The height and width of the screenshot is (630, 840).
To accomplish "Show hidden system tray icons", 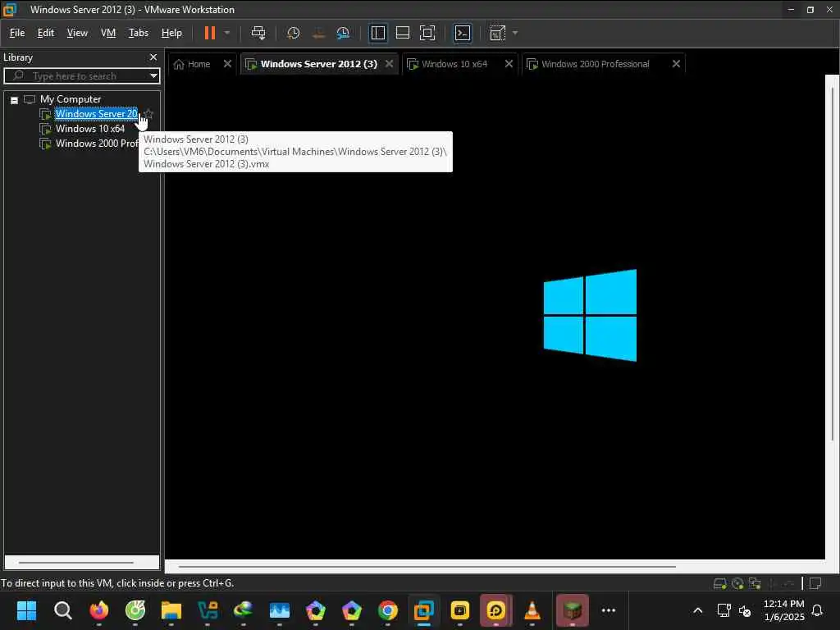I will [698, 610].
